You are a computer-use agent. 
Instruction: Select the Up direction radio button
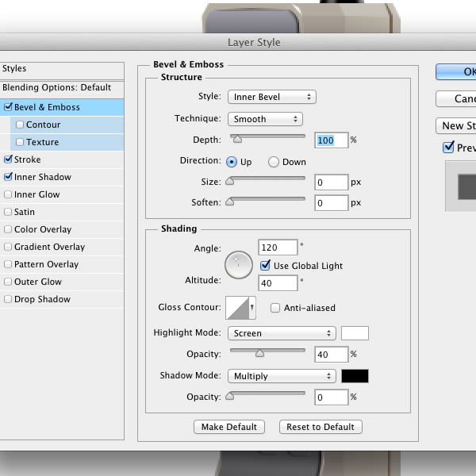[232, 162]
